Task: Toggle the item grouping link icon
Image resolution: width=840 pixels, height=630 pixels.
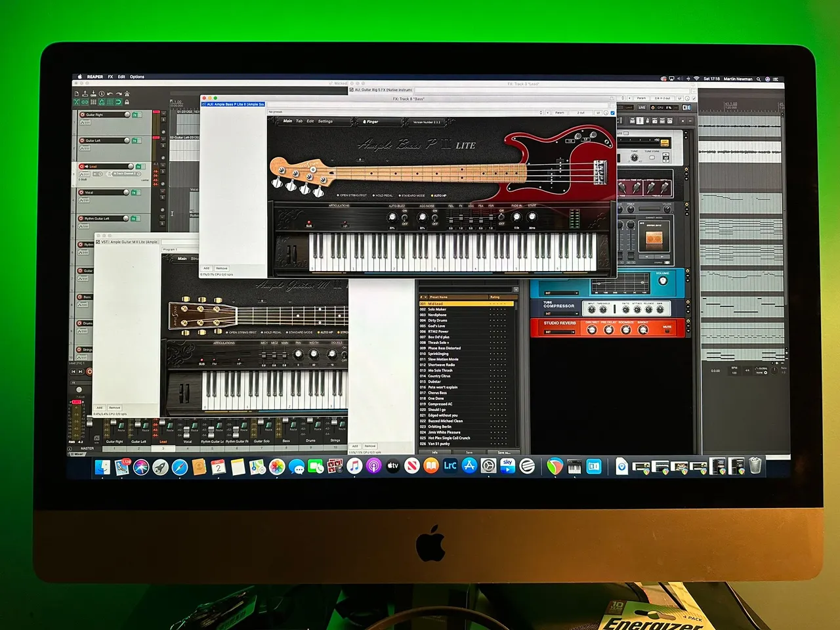Action: [x=85, y=102]
